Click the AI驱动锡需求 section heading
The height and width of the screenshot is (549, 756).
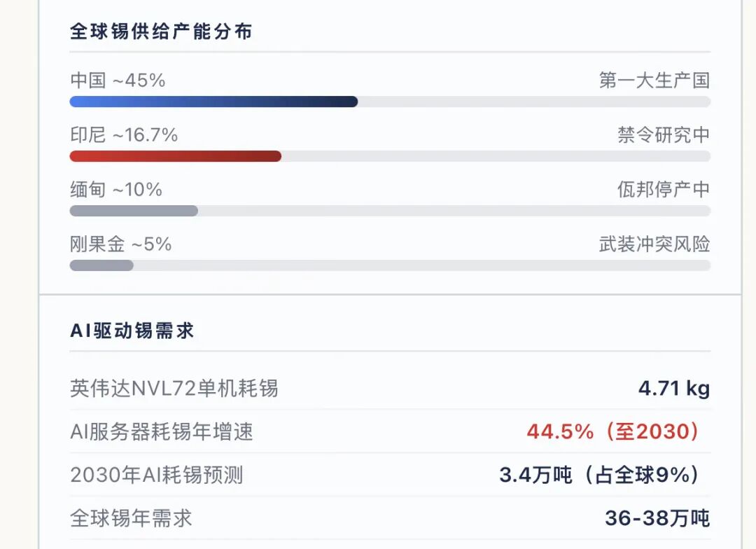pos(132,331)
